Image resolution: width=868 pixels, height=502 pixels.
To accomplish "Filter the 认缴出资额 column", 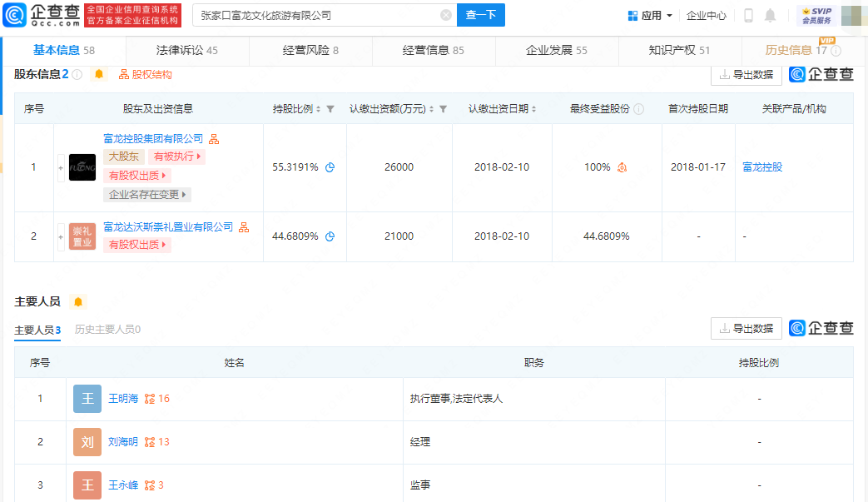I will click(x=444, y=109).
